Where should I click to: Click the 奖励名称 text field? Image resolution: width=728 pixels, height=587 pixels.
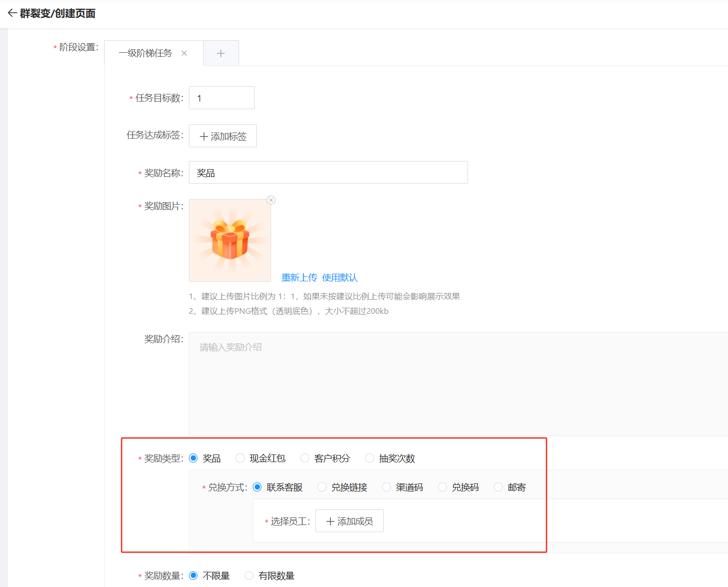point(328,173)
